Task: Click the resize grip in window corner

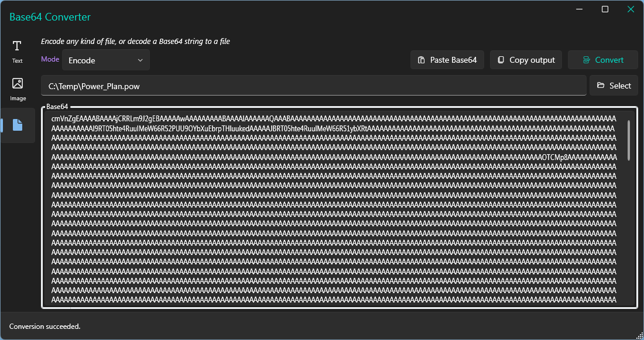Action: (x=639, y=335)
